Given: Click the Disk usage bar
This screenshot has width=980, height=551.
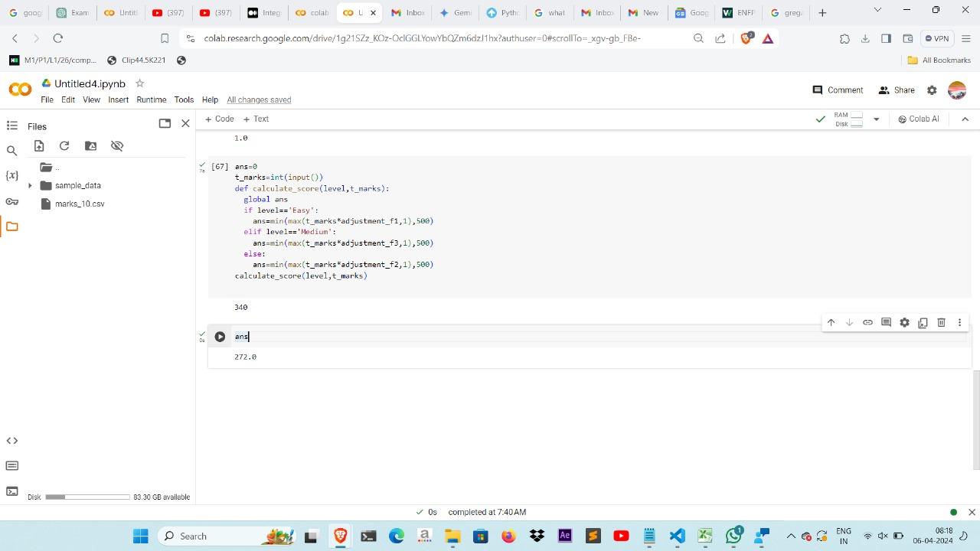Looking at the screenshot, I should pos(87,497).
